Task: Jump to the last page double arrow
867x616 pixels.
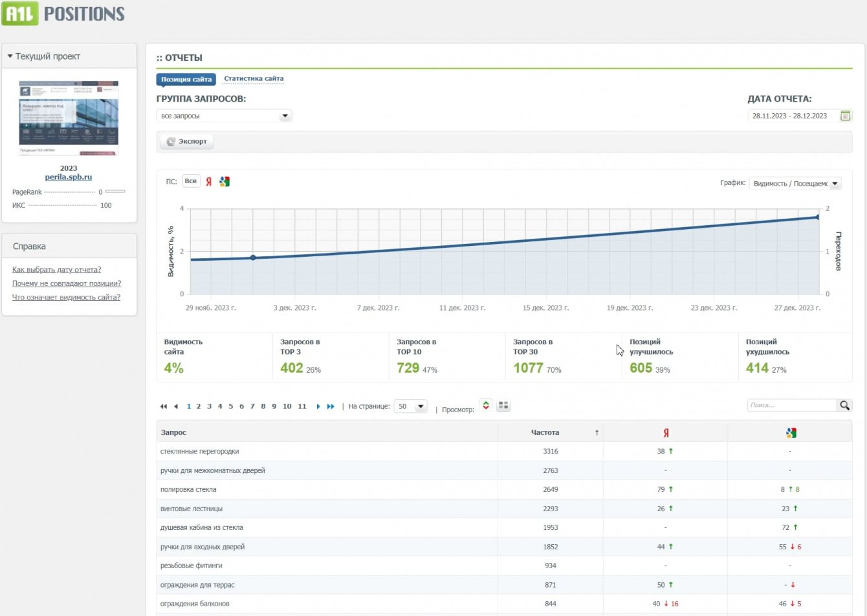Action: click(x=331, y=406)
